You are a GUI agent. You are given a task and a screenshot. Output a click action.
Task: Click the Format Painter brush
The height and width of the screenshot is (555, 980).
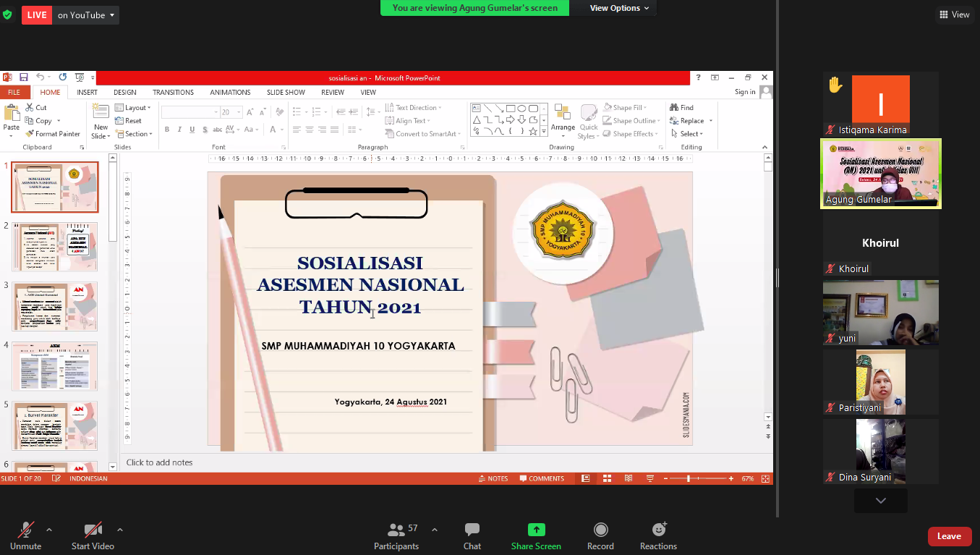coord(30,134)
